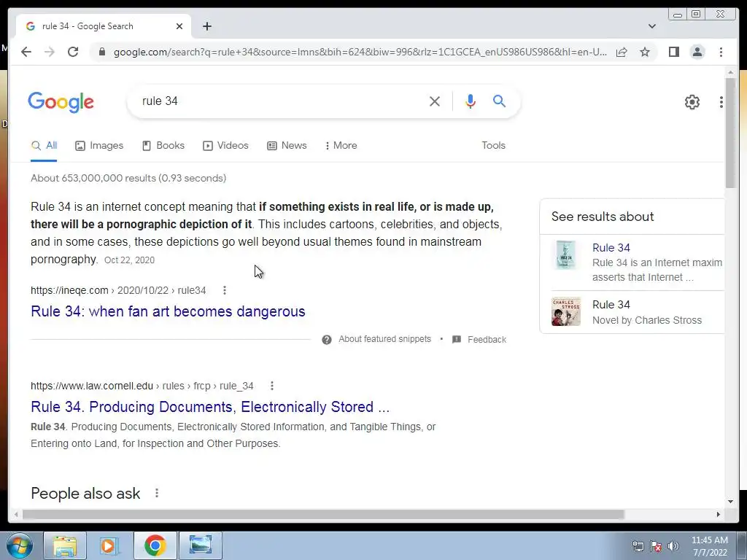Open the volume tray icon
Image resolution: width=747 pixels, height=560 pixels.
673,546
